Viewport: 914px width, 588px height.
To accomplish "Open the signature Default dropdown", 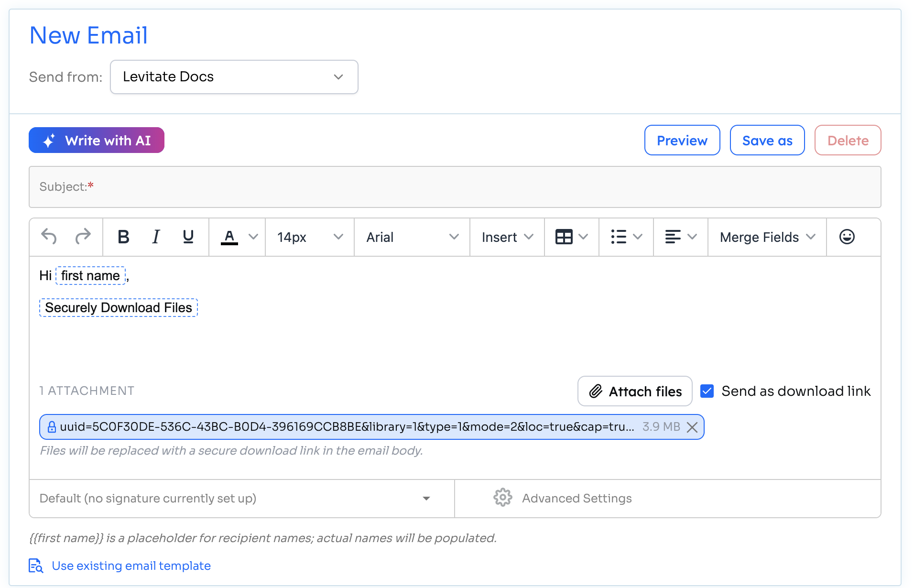I will click(x=242, y=499).
